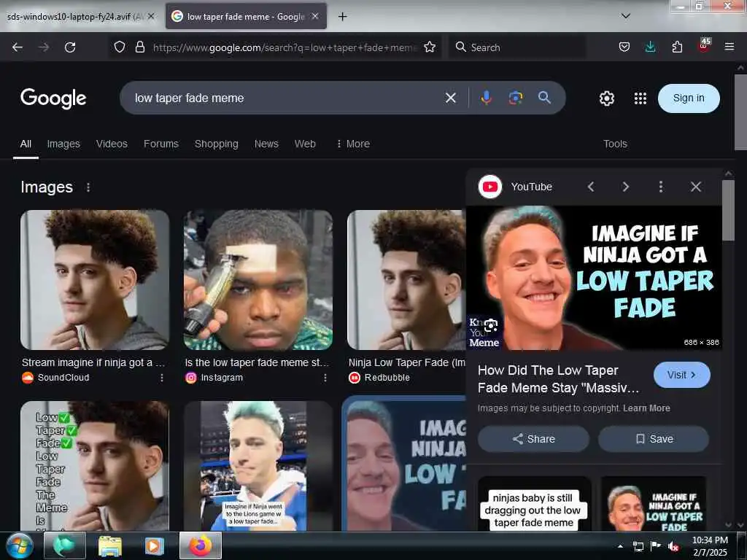This screenshot has width=747, height=560.
Task: Click the Visit button in preview panel
Action: [x=682, y=375]
